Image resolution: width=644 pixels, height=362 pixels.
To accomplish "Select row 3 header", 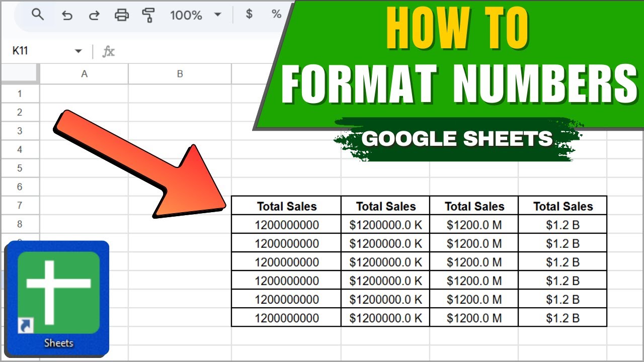I will coord(20,131).
